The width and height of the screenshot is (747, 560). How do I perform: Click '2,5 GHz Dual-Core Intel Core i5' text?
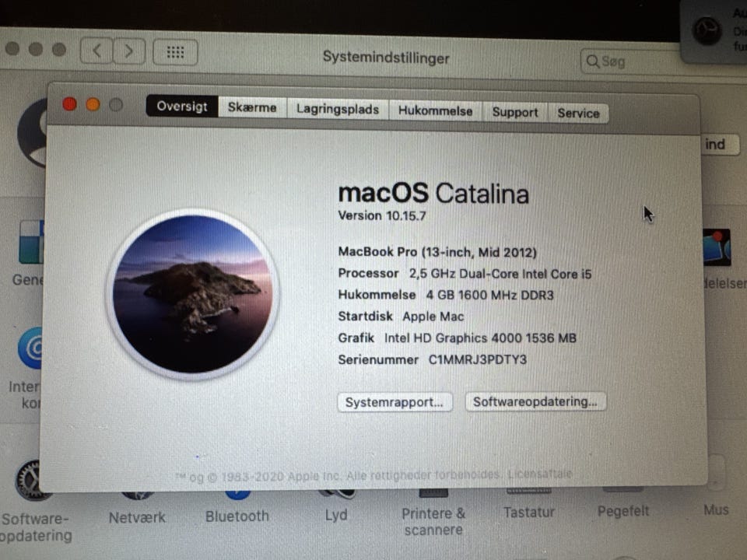[500, 274]
